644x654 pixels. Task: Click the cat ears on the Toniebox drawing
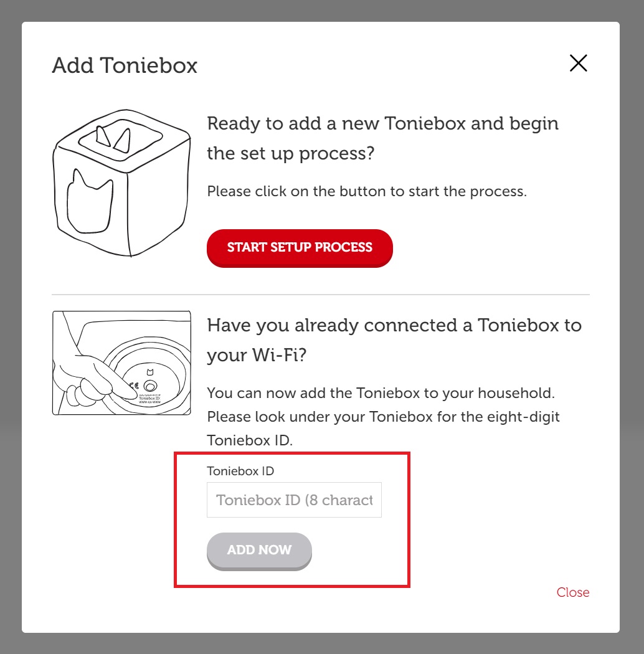[113, 138]
